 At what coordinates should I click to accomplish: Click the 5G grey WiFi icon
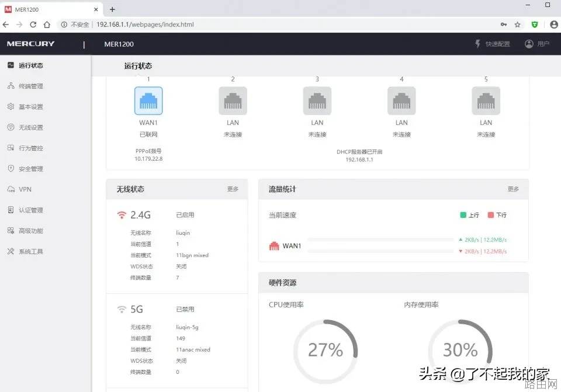(122, 309)
